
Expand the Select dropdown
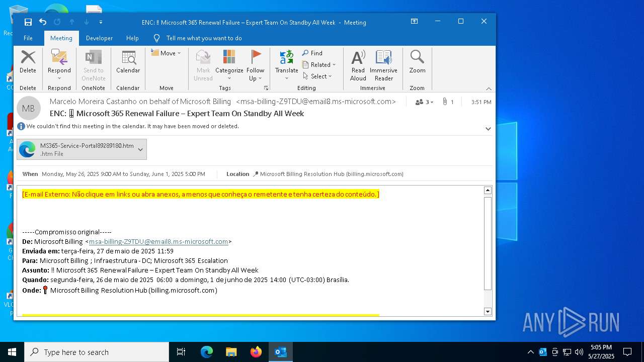317,76
